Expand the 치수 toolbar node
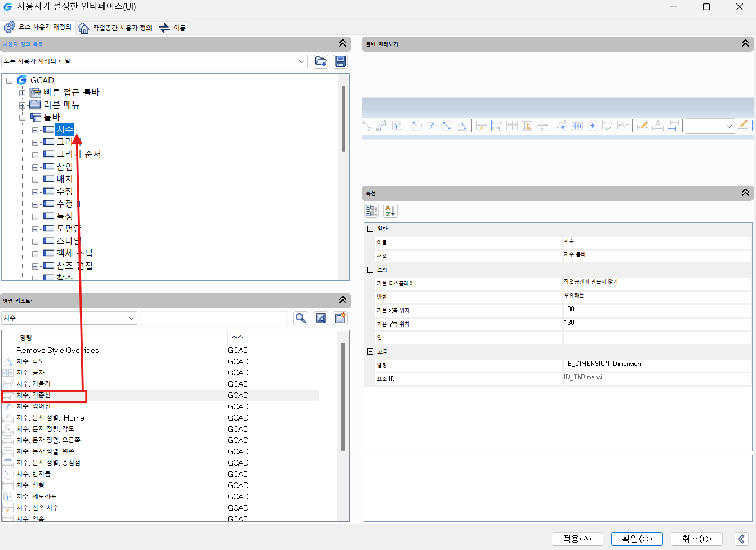 pos(35,130)
